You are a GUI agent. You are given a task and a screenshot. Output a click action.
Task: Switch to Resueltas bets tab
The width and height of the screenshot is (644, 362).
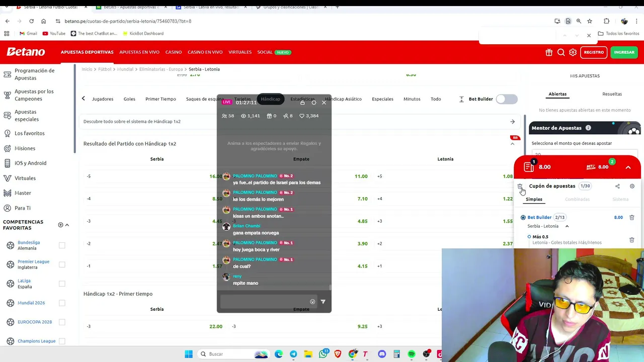[612, 94]
